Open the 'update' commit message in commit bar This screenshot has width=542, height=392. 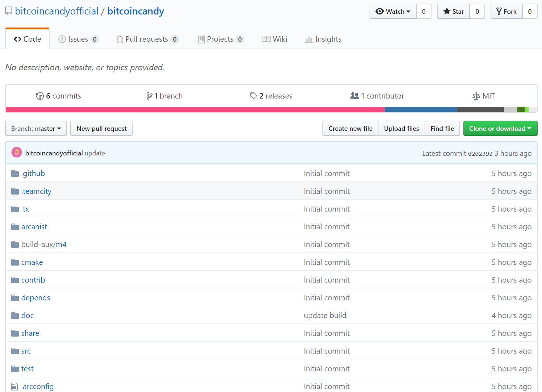[95, 153]
